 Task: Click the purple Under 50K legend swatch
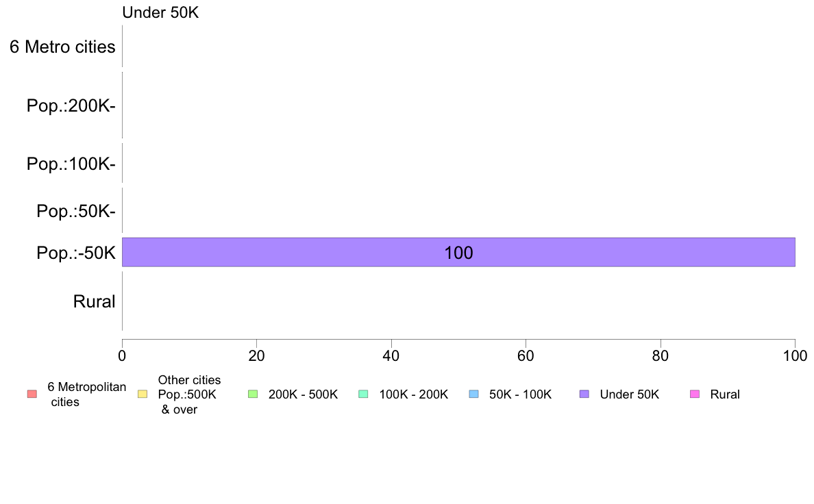click(x=584, y=394)
